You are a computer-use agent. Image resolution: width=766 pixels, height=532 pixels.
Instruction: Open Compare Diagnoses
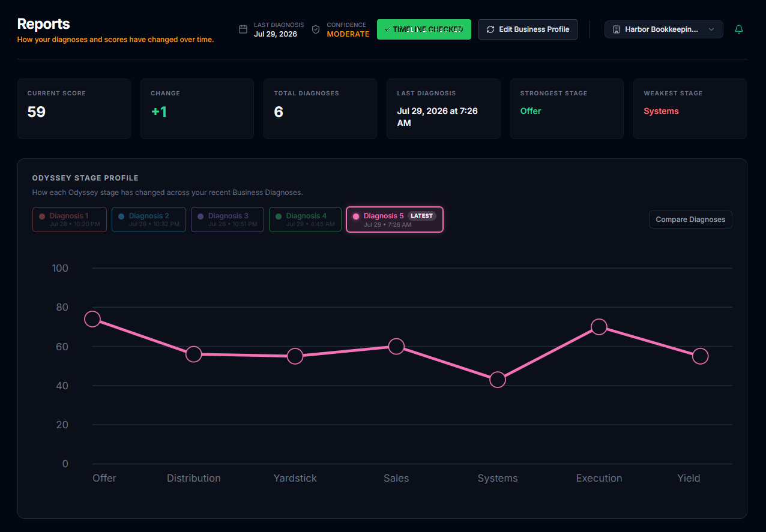[x=690, y=220]
